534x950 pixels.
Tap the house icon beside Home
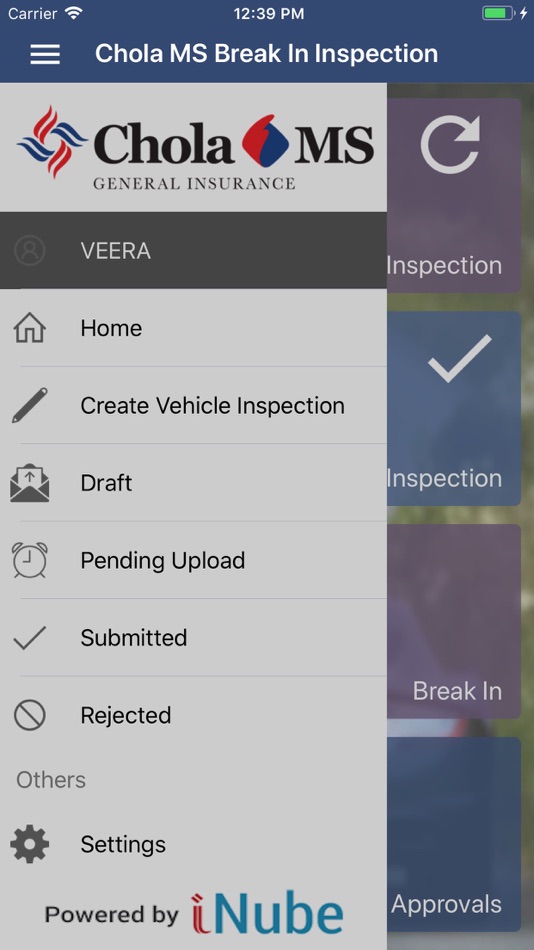click(x=30, y=328)
